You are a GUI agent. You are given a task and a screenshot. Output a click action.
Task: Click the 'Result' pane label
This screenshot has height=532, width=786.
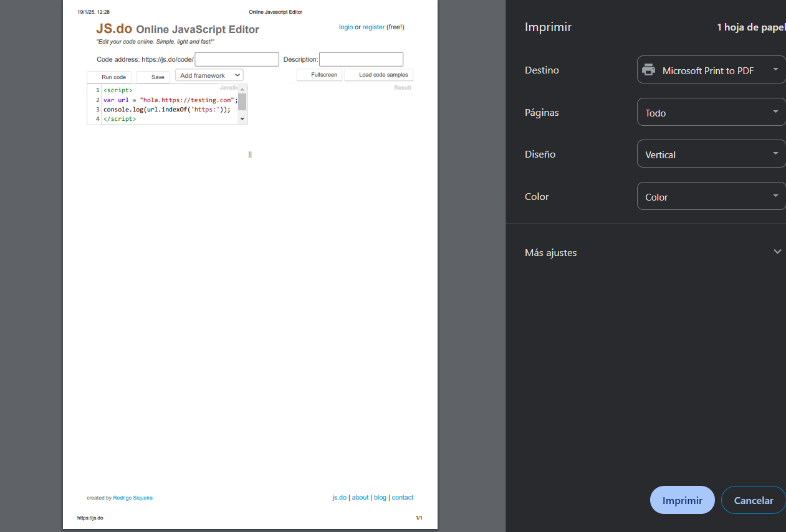click(x=403, y=88)
